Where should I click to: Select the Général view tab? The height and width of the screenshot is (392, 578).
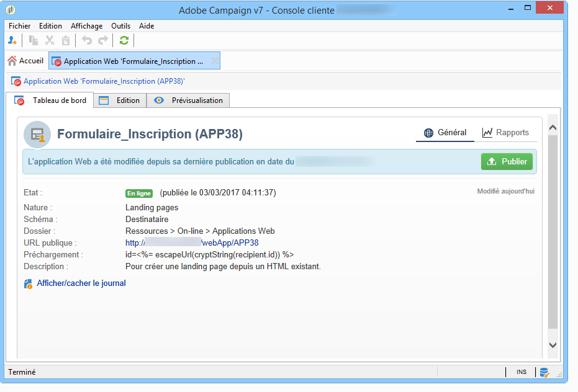(x=445, y=133)
